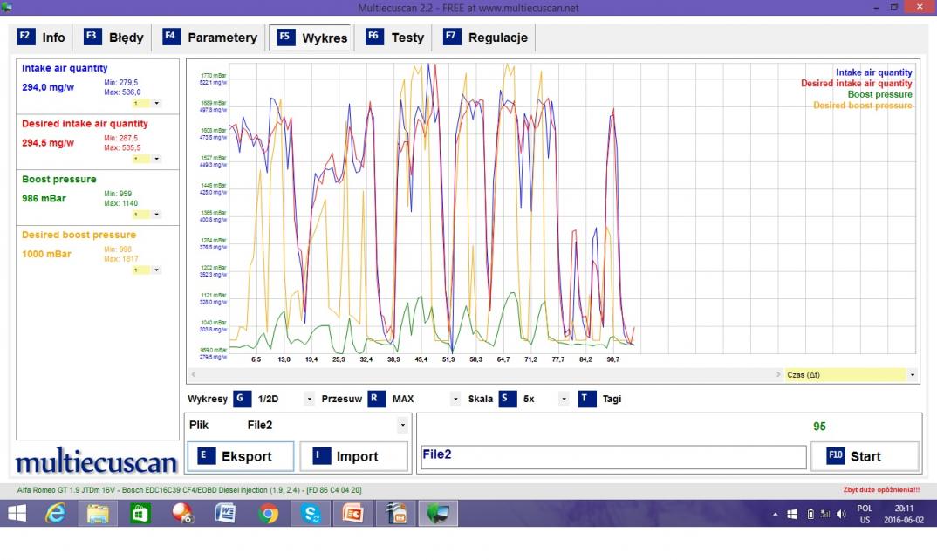The width and height of the screenshot is (937, 560).
Task: Open PowerPoint from the taskbar
Action: tap(352, 515)
